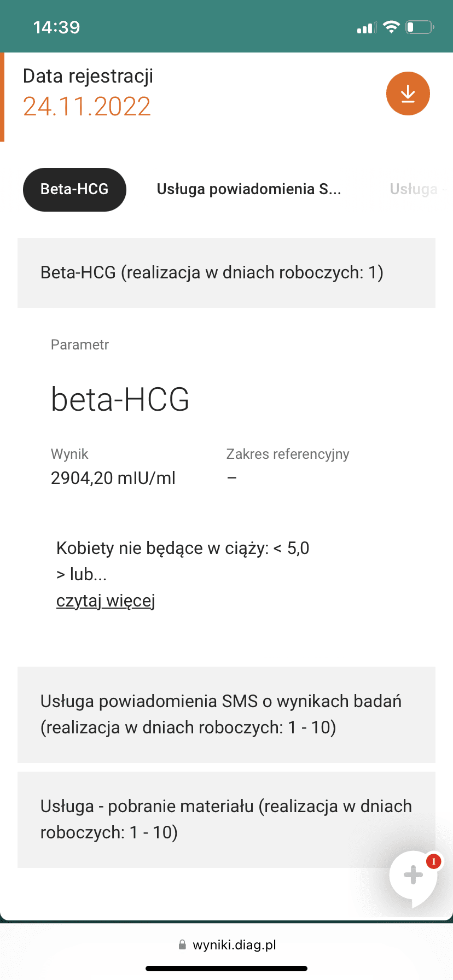Expand Usługa powiadomienia SMS o wynikach section

[226, 714]
